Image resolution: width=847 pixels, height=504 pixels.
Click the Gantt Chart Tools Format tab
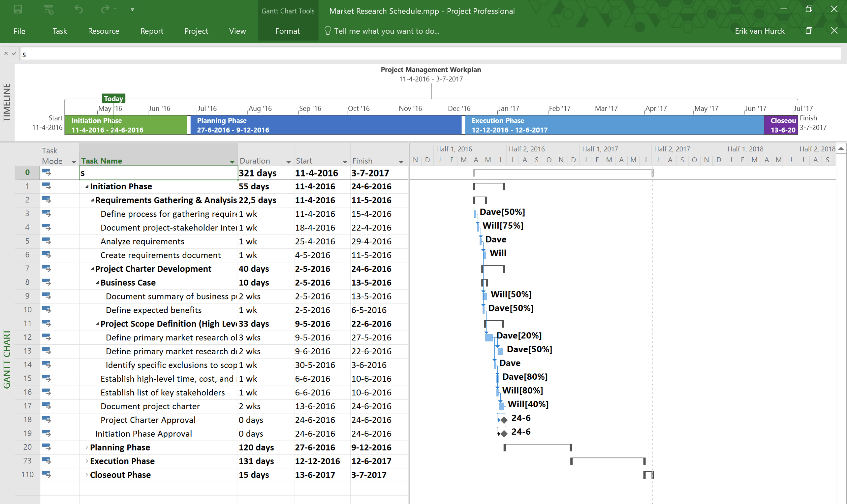point(287,31)
